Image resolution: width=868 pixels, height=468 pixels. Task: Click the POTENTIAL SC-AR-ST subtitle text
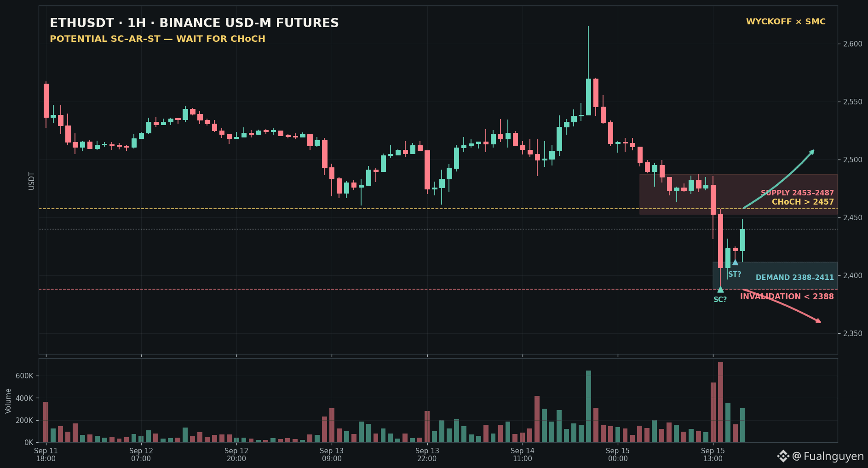tap(157, 39)
